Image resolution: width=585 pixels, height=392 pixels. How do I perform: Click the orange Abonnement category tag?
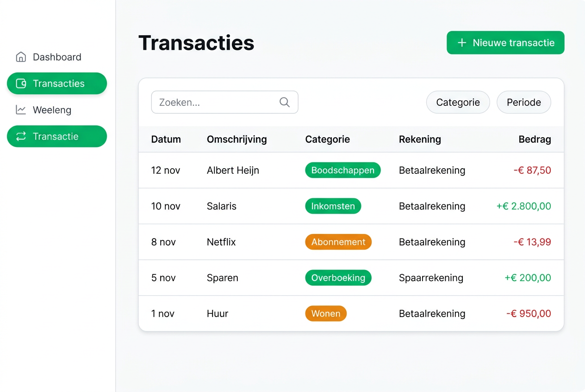pos(338,242)
